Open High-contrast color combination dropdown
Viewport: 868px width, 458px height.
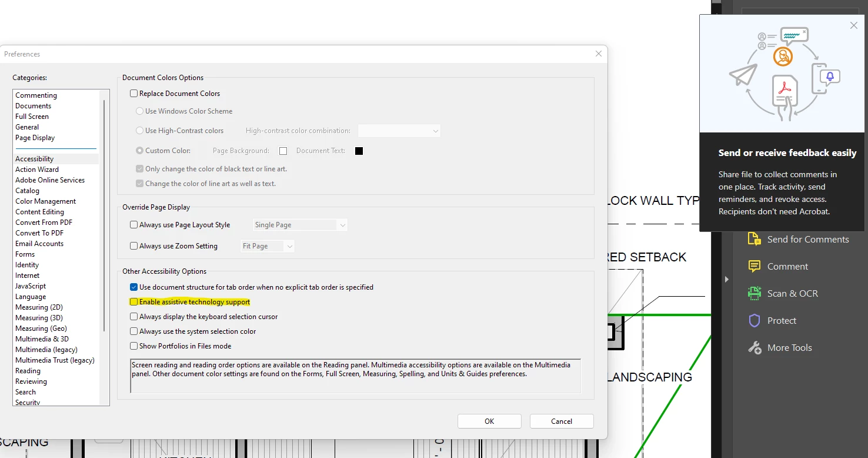coord(399,131)
